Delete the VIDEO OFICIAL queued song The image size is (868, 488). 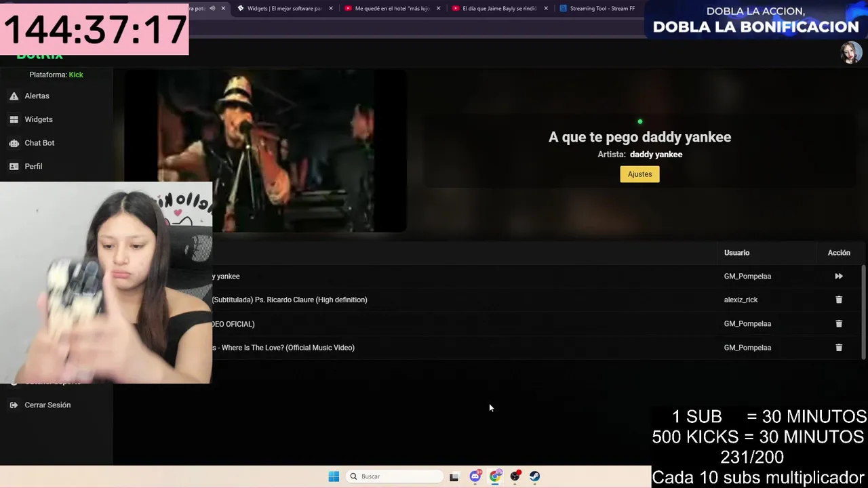point(839,324)
